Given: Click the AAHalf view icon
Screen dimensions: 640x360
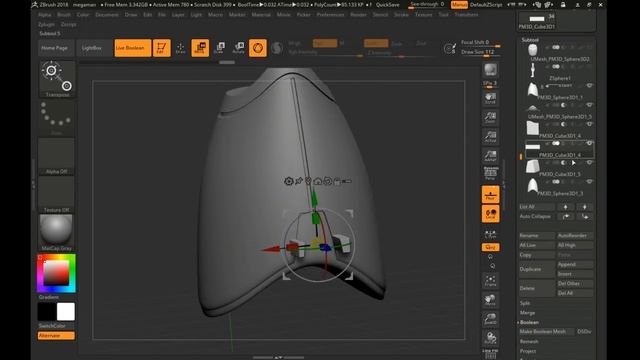Looking at the screenshot, I should click(490, 156).
